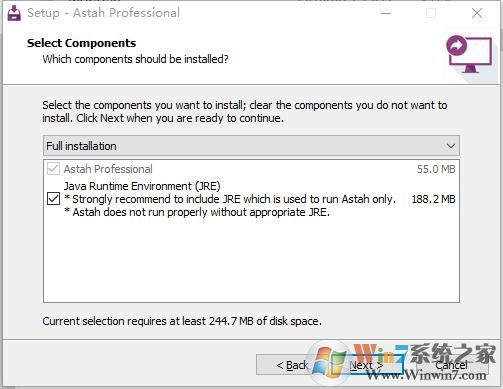Click empty area in components list
Image resolution: width=503 pixels, height=389 pixels.
(x=251, y=260)
